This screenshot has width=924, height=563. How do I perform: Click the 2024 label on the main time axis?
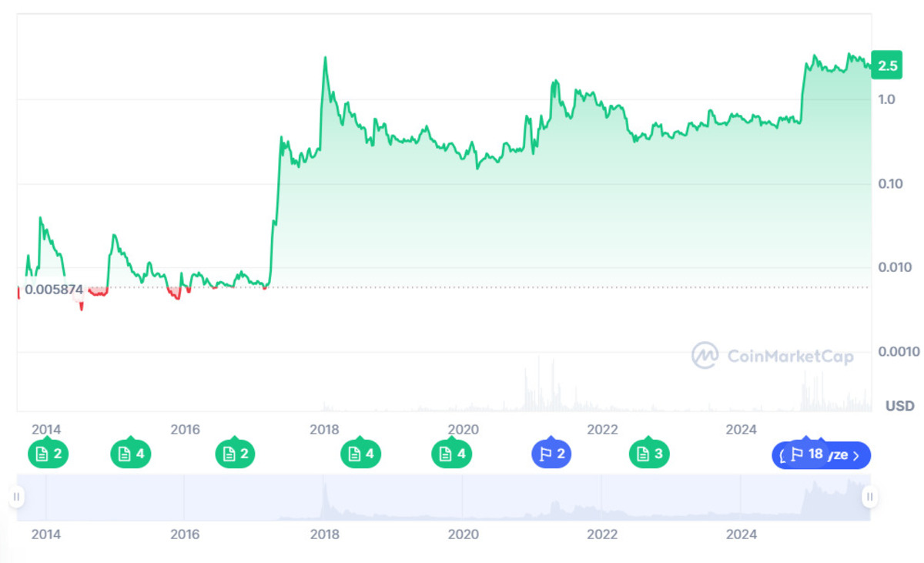click(742, 430)
